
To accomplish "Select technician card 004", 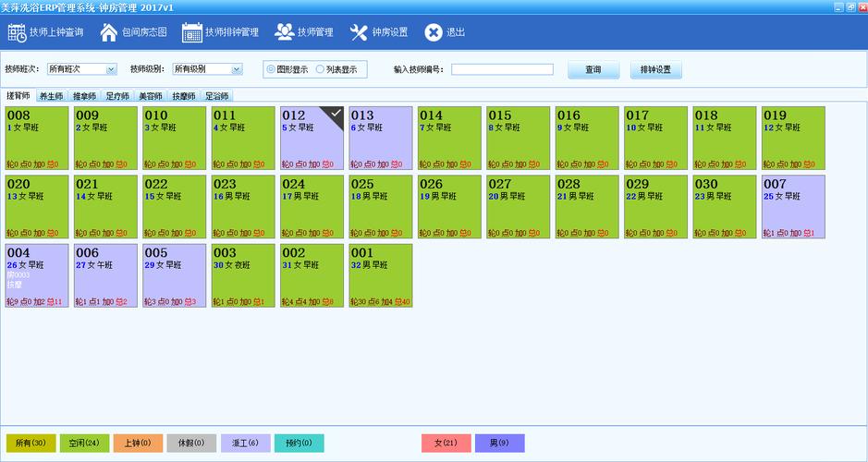I will click(37, 275).
